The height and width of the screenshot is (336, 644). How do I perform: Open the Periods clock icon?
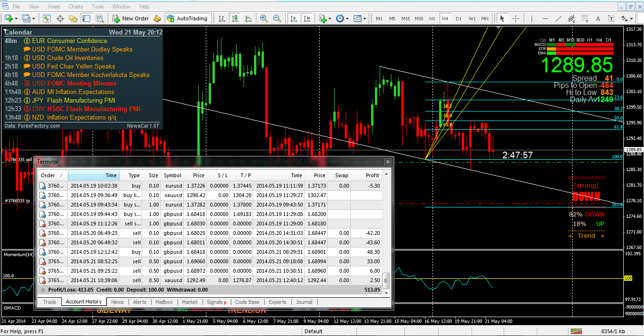coord(340,18)
